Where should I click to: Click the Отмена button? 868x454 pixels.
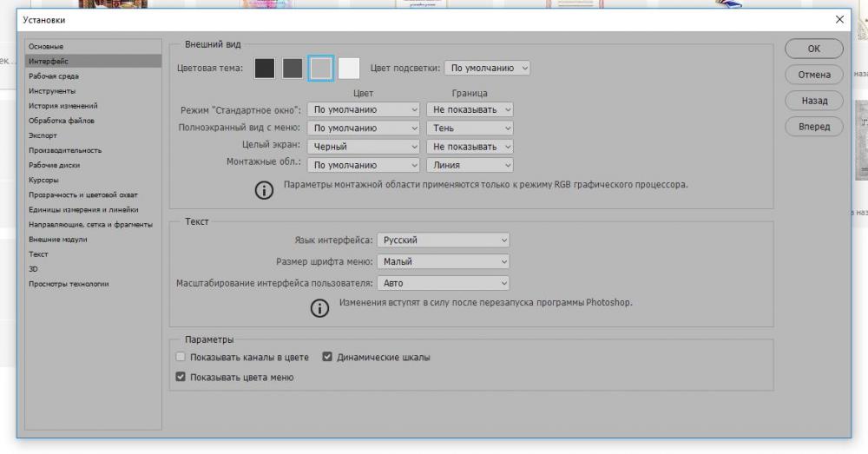[814, 75]
